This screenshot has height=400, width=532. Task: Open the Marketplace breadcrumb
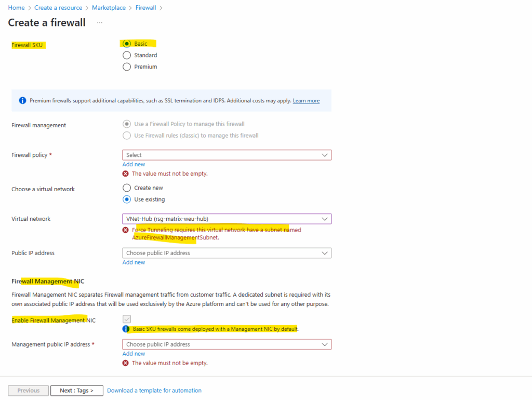click(x=109, y=8)
